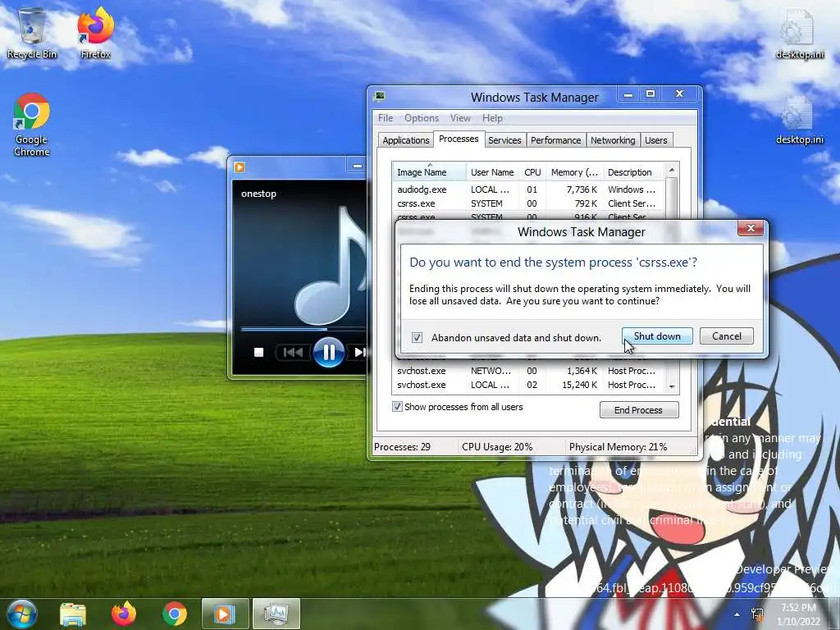Select the lower desktop.ini file icon

[x=799, y=119]
